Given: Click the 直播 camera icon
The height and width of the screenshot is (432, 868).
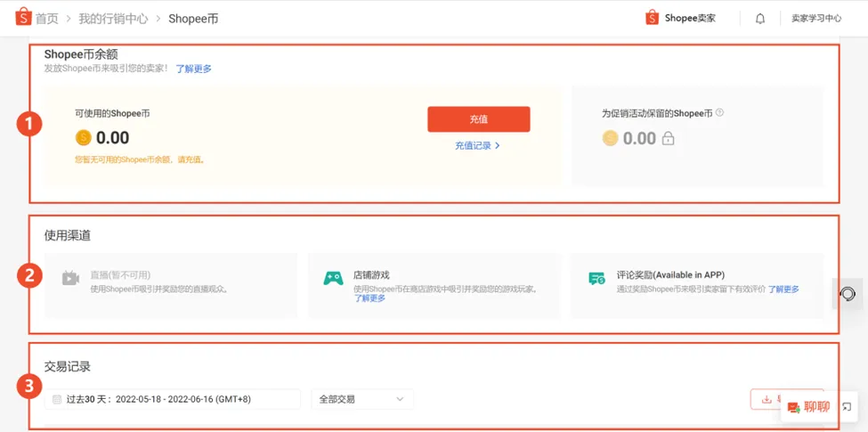Looking at the screenshot, I should pyautogui.click(x=70, y=278).
